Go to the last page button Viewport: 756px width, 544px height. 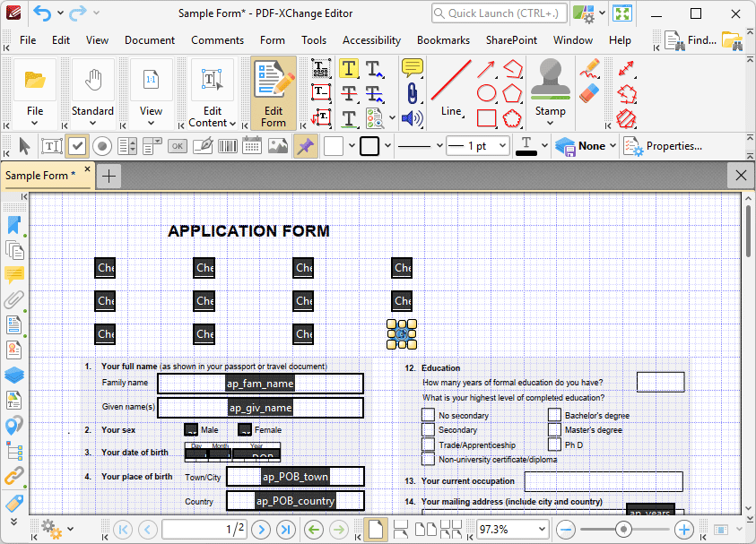pyautogui.click(x=285, y=530)
